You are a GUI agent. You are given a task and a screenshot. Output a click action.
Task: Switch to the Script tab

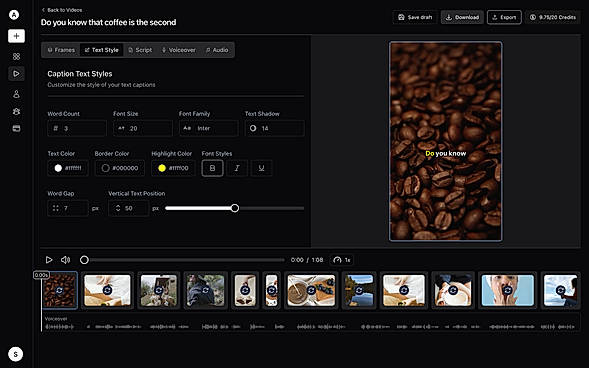tap(140, 50)
